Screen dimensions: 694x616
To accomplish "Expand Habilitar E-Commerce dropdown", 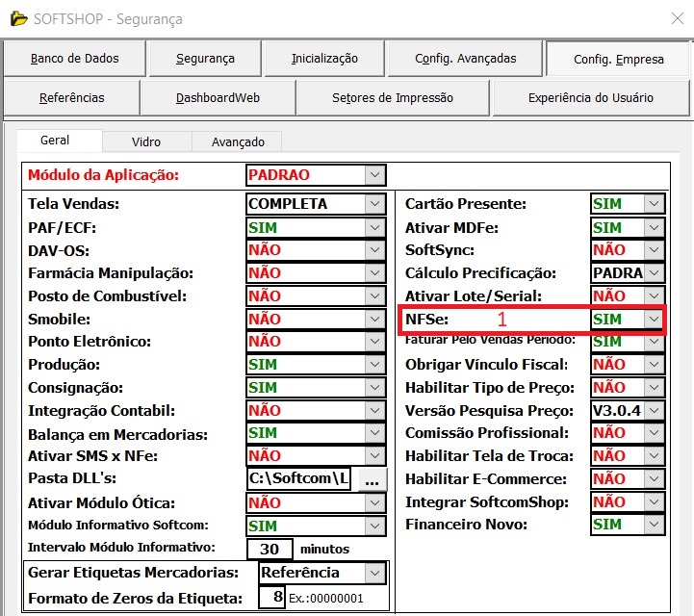I will pos(655,478).
